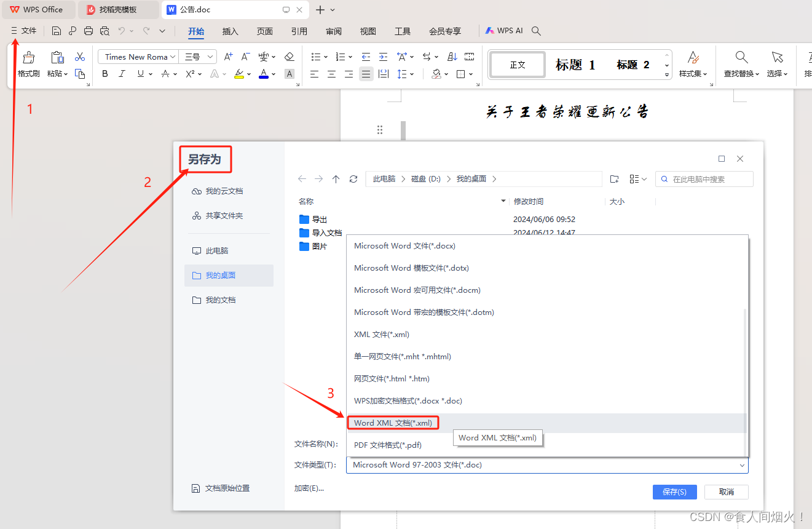The width and height of the screenshot is (812, 529).
Task: Click the decrease indent icon
Action: pyautogui.click(x=366, y=57)
